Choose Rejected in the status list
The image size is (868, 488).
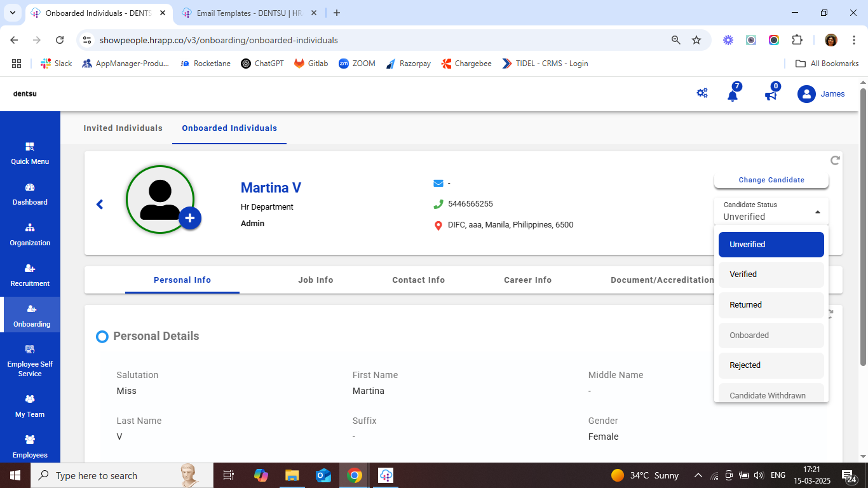coord(771,365)
